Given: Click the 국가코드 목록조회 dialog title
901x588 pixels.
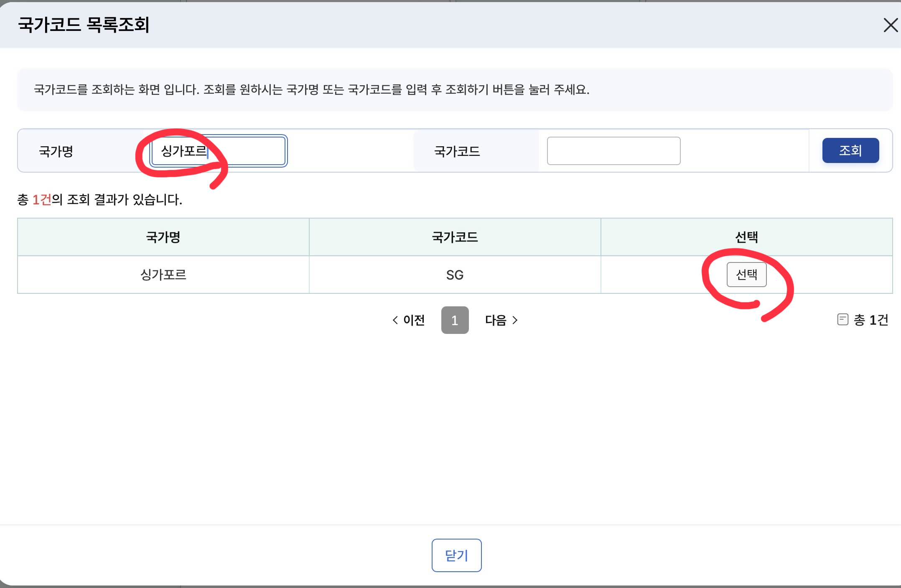Looking at the screenshot, I should [84, 25].
